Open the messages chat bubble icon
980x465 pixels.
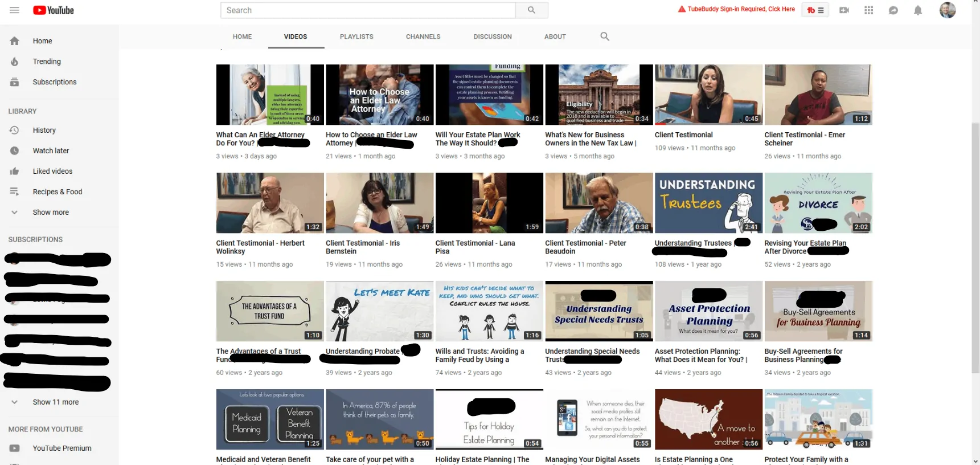893,10
